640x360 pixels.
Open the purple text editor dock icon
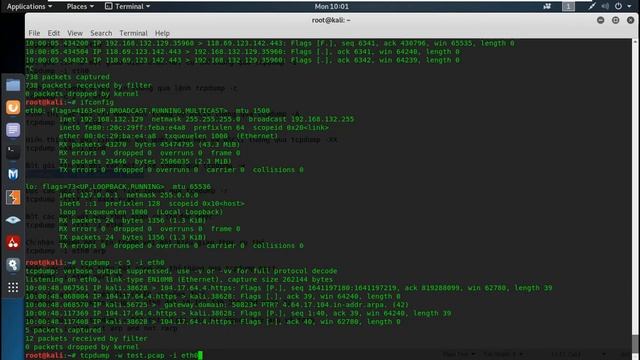(13, 130)
